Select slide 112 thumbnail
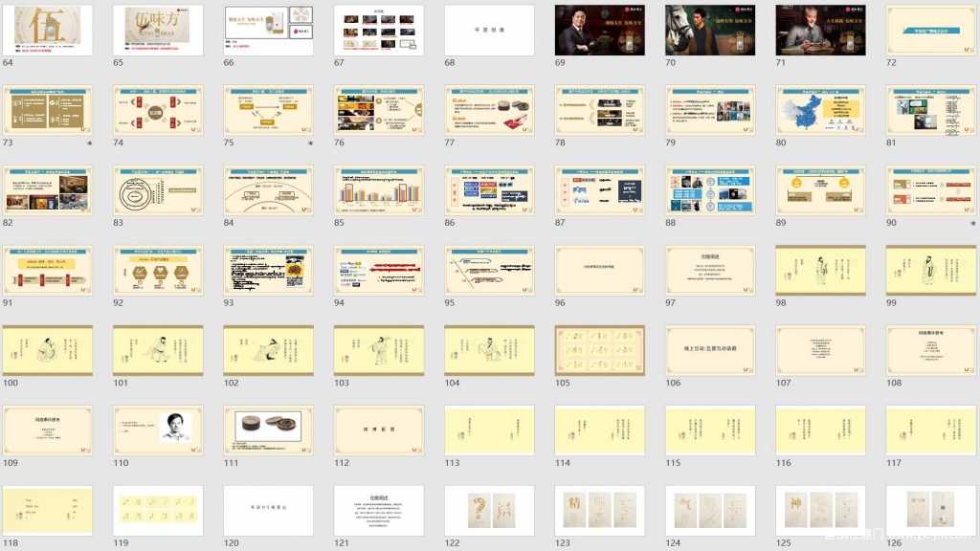Viewport: 980px width, 551px height. [x=379, y=430]
